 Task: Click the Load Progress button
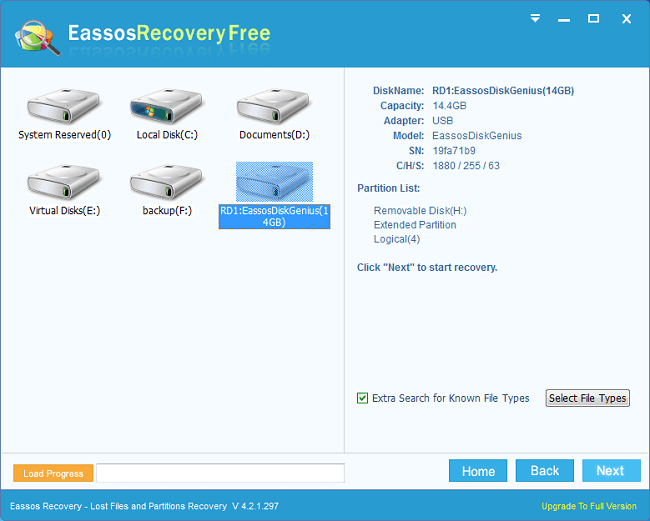[53, 473]
